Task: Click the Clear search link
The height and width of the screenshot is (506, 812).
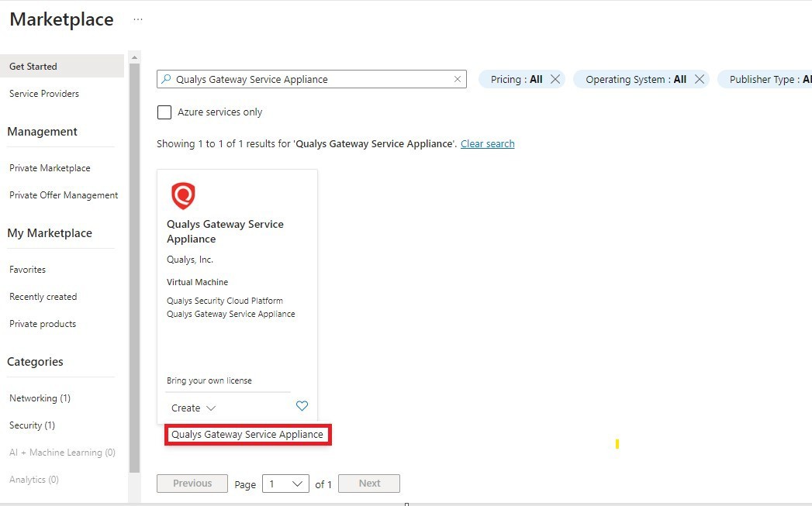Action: click(x=487, y=143)
